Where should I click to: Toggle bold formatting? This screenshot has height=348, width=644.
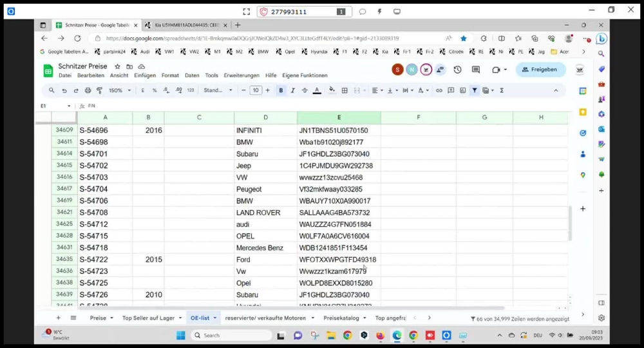[281, 90]
